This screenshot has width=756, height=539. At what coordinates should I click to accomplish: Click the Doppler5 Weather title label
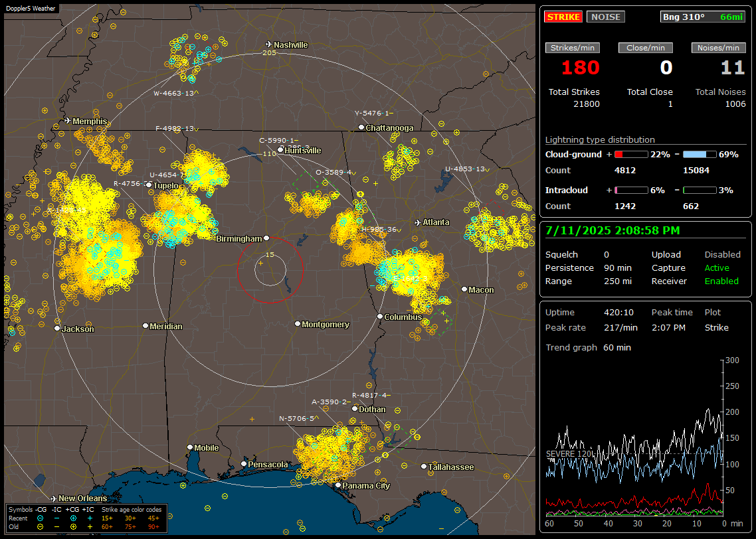[31, 8]
